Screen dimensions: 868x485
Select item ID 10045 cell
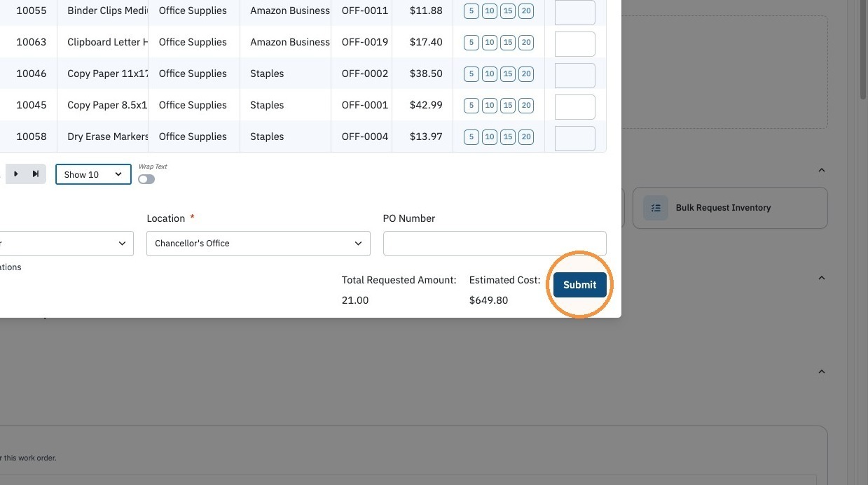[32, 105]
